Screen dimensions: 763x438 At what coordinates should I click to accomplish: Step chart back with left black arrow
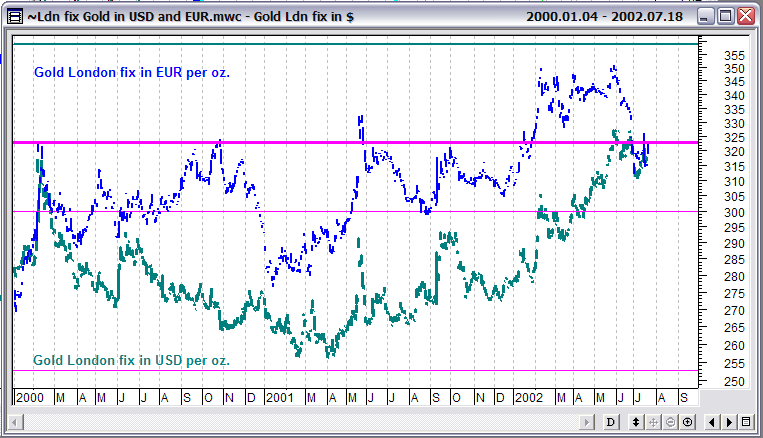tap(711, 421)
